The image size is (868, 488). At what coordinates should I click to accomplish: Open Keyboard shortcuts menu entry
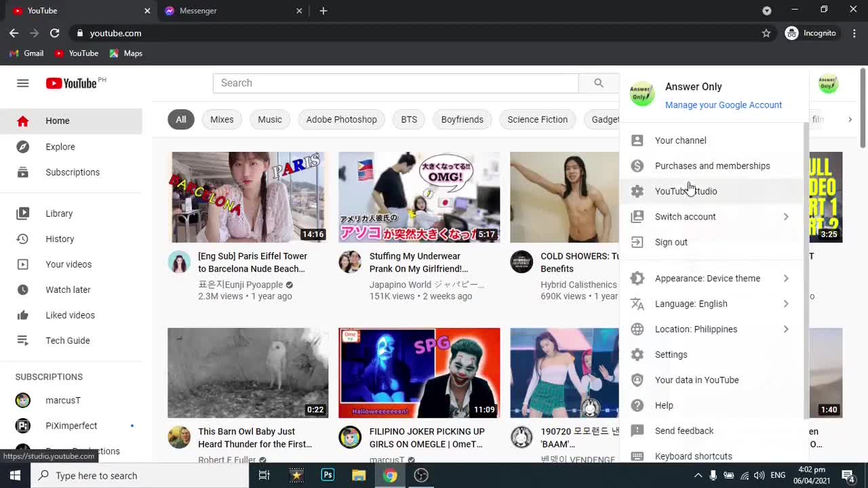(x=711, y=455)
